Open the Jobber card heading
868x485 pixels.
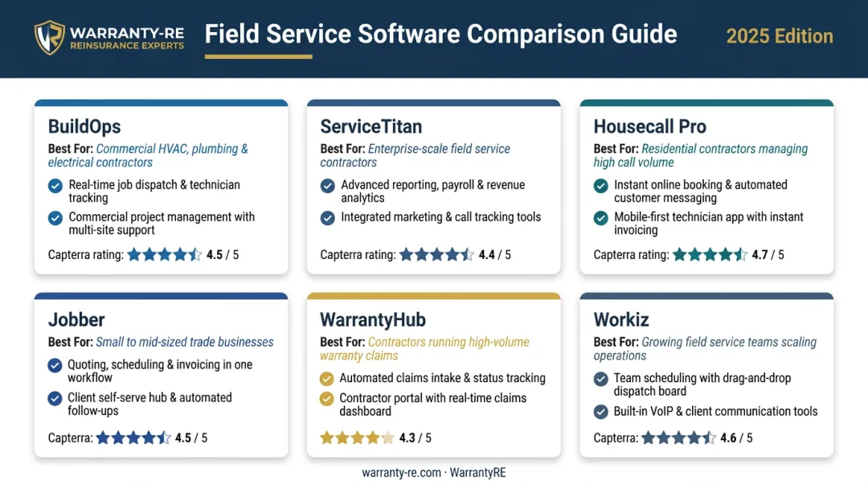click(76, 319)
